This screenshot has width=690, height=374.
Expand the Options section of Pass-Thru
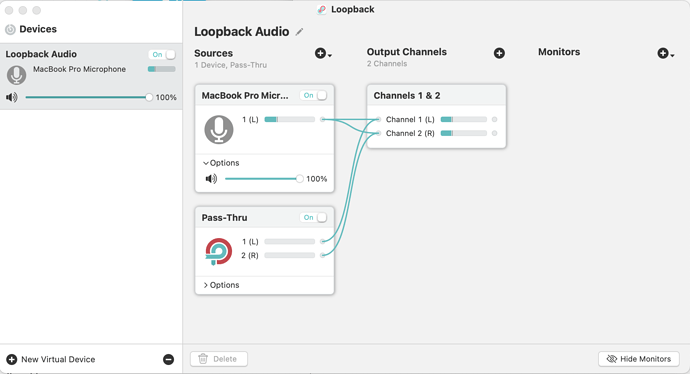221,285
